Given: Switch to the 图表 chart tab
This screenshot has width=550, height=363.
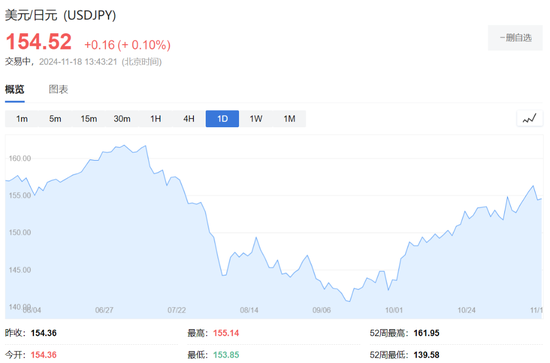Looking at the screenshot, I should [x=58, y=89].
